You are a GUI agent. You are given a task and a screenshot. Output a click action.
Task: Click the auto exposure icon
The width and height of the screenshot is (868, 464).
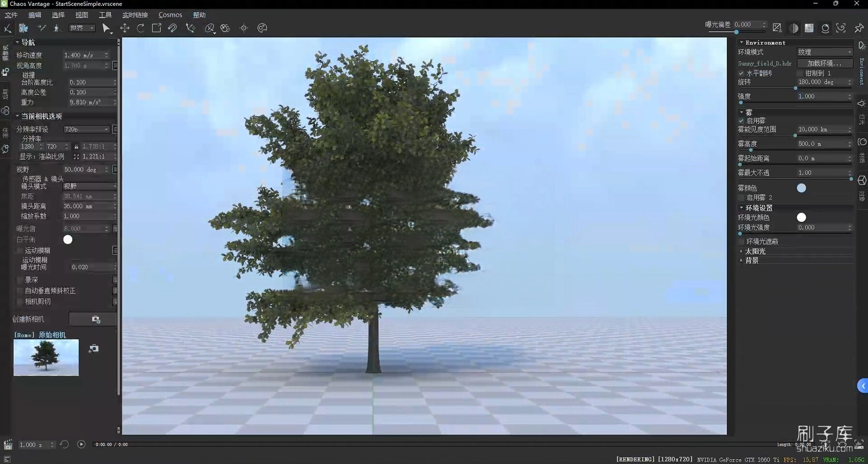click(777, 28)
